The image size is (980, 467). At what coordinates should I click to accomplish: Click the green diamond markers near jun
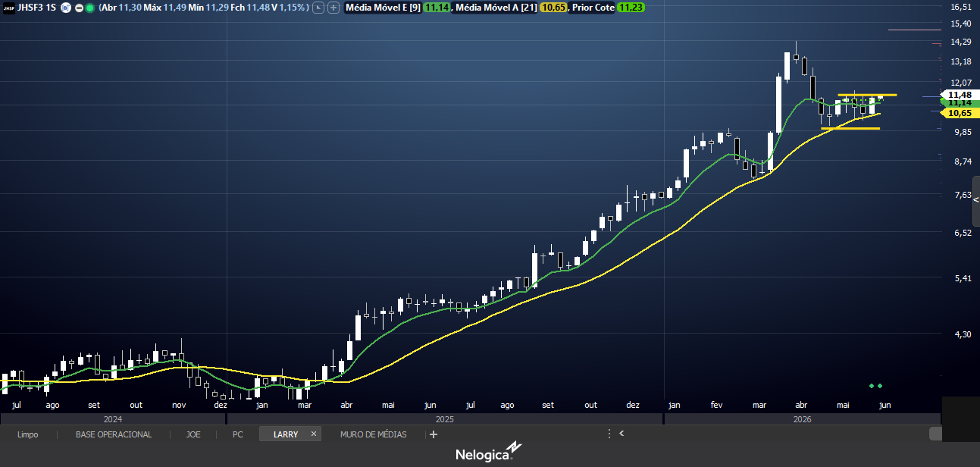[875, 386]
